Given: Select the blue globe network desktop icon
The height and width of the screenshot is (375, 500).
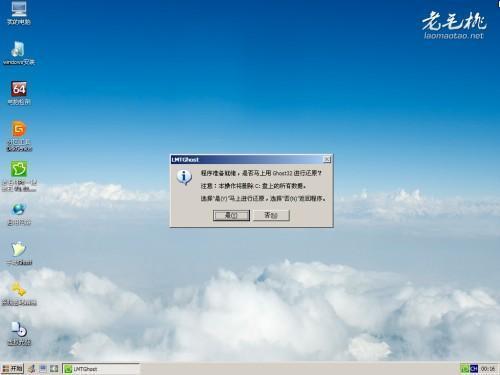Looking at the screenshot, I should [19, 214].
